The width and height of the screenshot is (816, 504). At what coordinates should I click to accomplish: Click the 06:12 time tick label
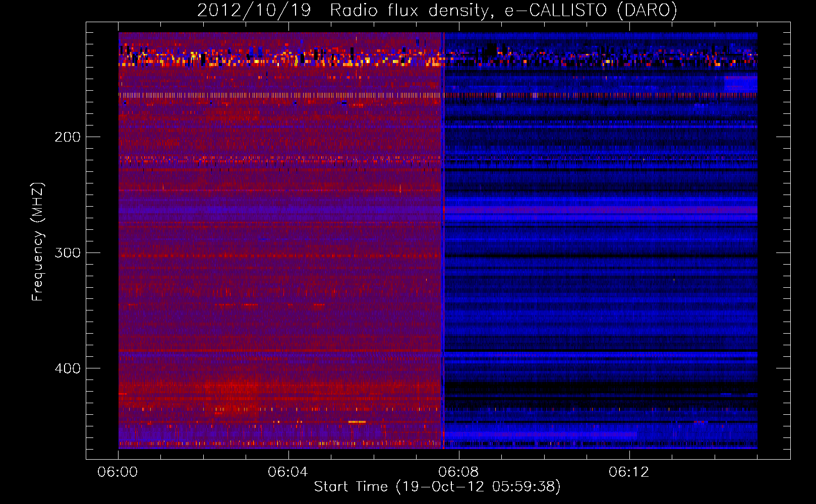[629, 472]
